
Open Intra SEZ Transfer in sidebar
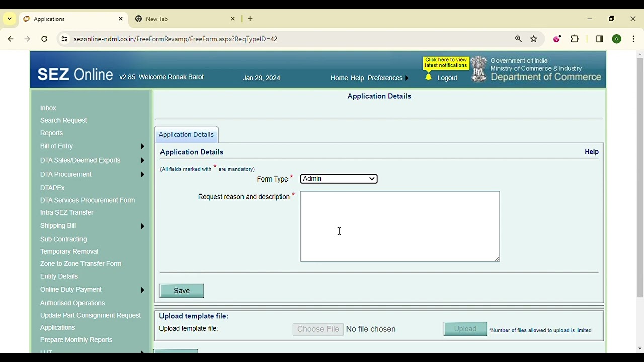pos(67,212)
